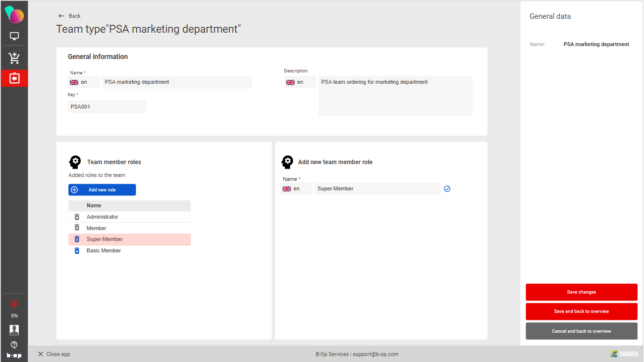Click the trash icon beside Basic Member
Image resolution: width=644 pixels, height=362 pixels.
tap(77, 250)
